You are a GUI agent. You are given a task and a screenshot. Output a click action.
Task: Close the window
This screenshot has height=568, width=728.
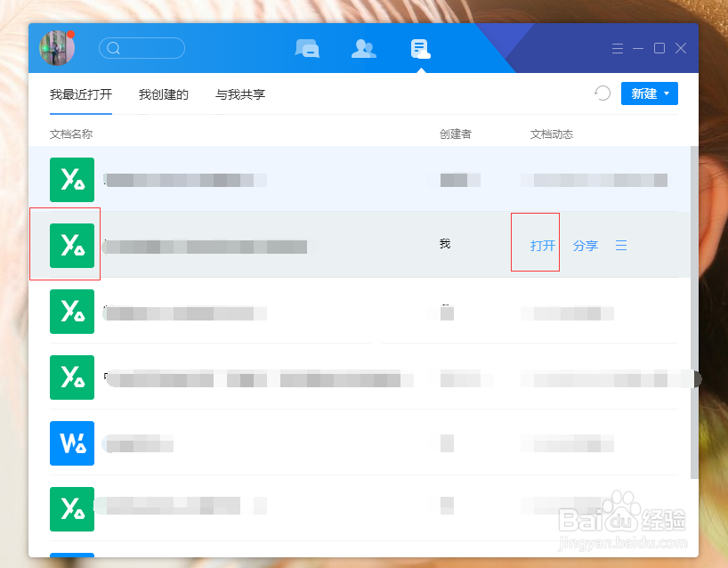coord(681,48)
